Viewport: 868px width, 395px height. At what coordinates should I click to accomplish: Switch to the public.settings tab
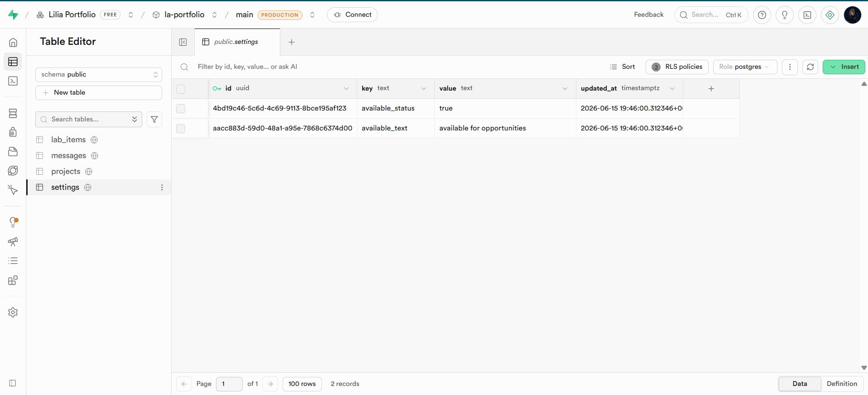click(x=237, y=42)
